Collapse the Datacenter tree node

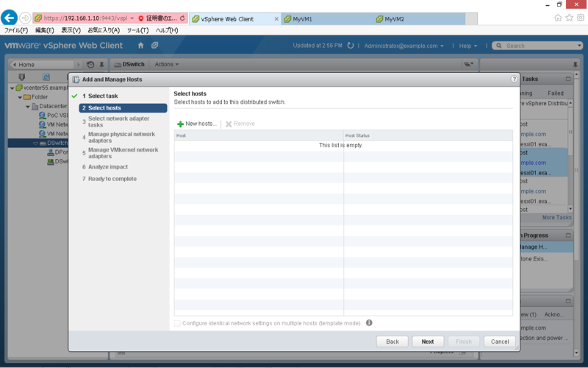coord(28,107)
